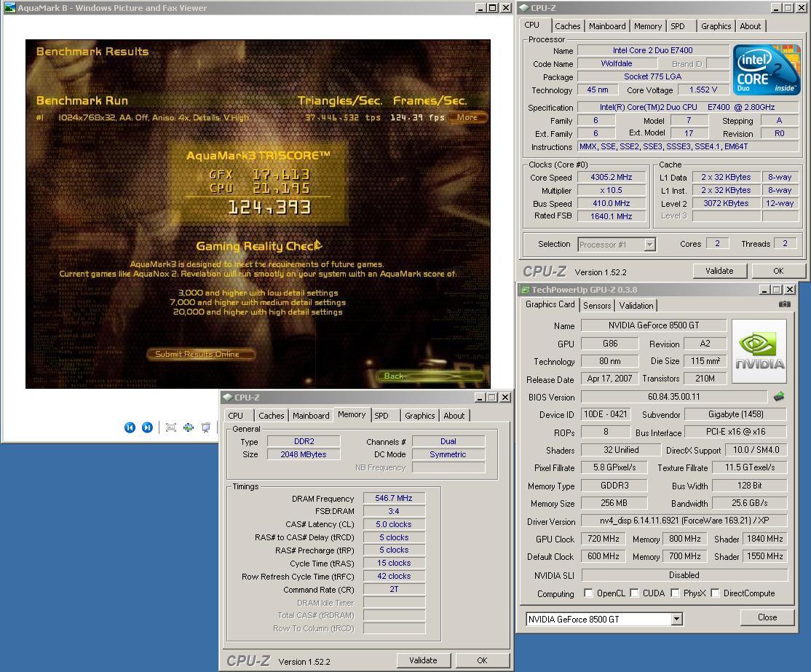Click the NVIDIA logo in GPU-Z

click(759, 351)
